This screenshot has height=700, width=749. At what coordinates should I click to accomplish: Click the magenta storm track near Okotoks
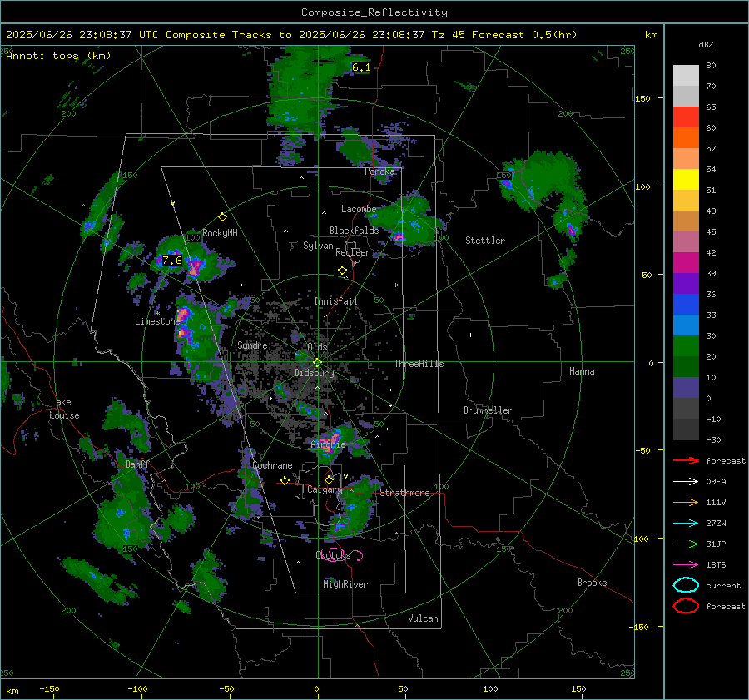pyautogui.click(x=342, y=555)
